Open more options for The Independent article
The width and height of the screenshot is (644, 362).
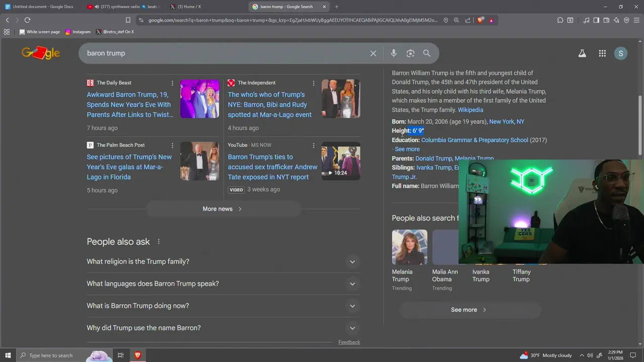[313, 83]
